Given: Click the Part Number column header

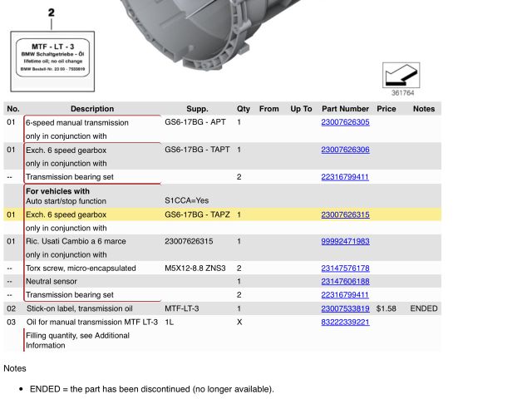Looking at the screenshot, I should pos(345,109).
